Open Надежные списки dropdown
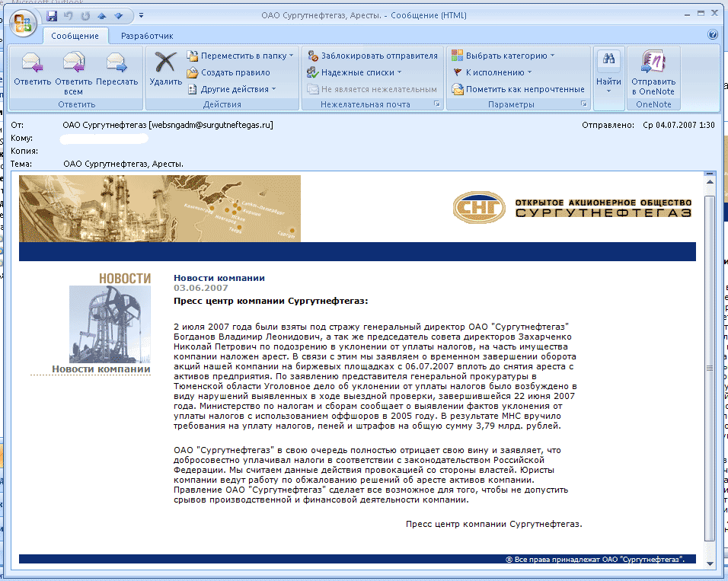The image size is (728, 581). point(354,72)
